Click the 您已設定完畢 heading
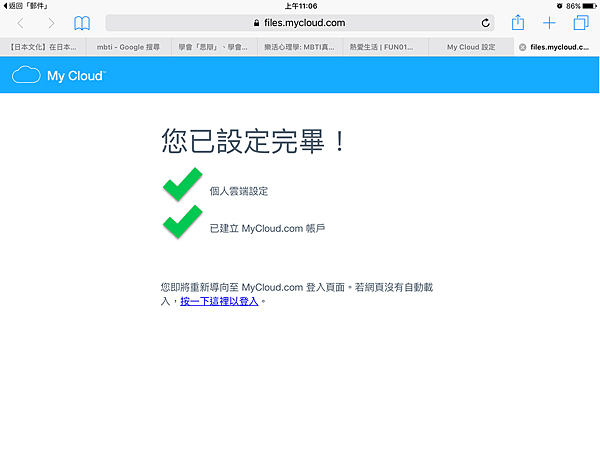 (x=254, y=141)
